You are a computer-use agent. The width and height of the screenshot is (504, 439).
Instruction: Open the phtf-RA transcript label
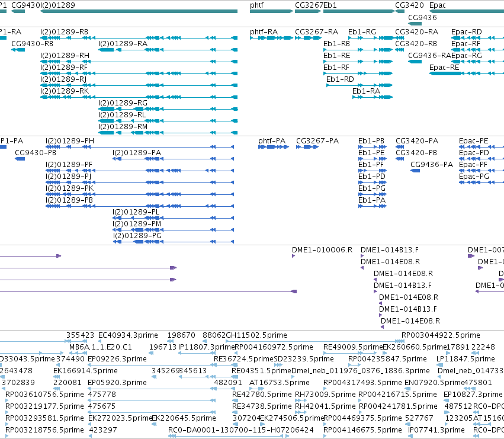point(264,32)
